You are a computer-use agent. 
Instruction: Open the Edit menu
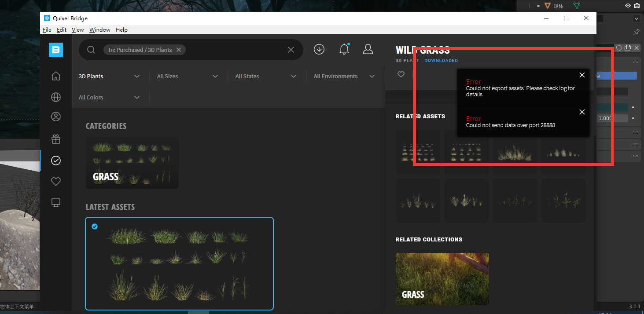[x=62, y=29]
